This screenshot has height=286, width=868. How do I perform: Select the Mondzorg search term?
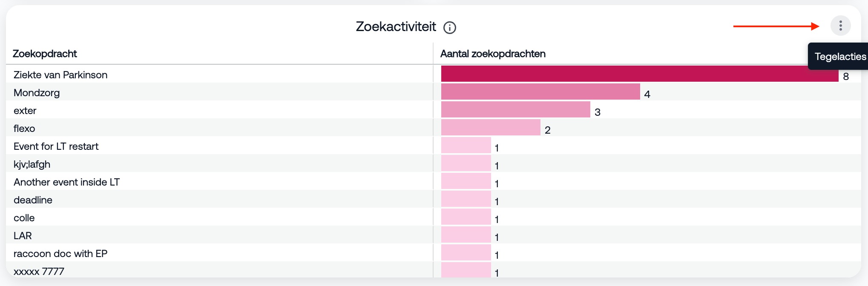[37, 93]
